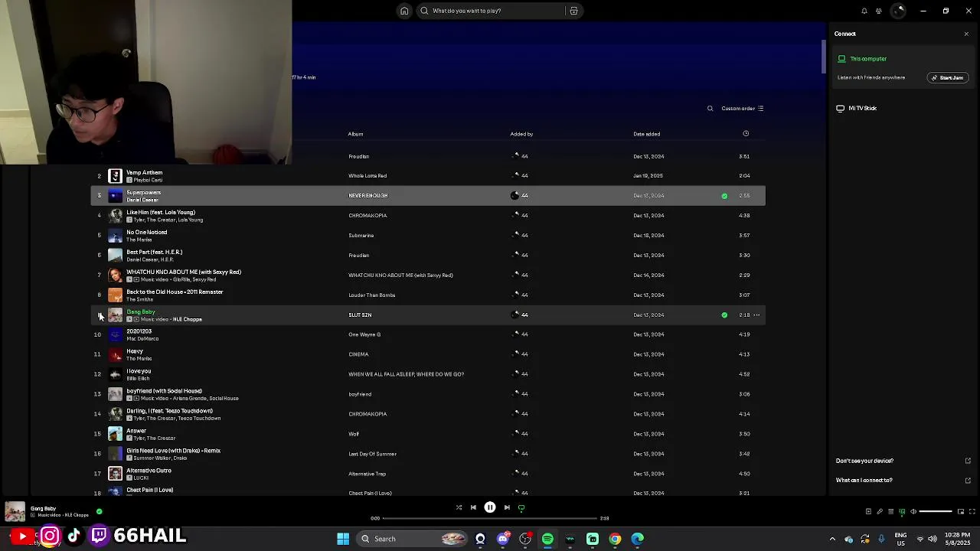Toggle Connect to a device icon
The height and width of the screenshot is (551, 980).
point(903,511)
